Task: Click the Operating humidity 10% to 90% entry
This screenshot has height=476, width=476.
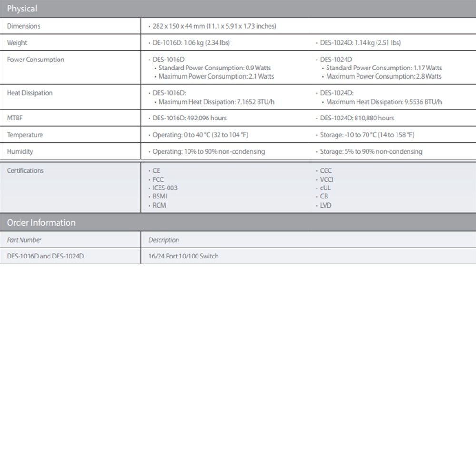Action: (x=208, y=151)
